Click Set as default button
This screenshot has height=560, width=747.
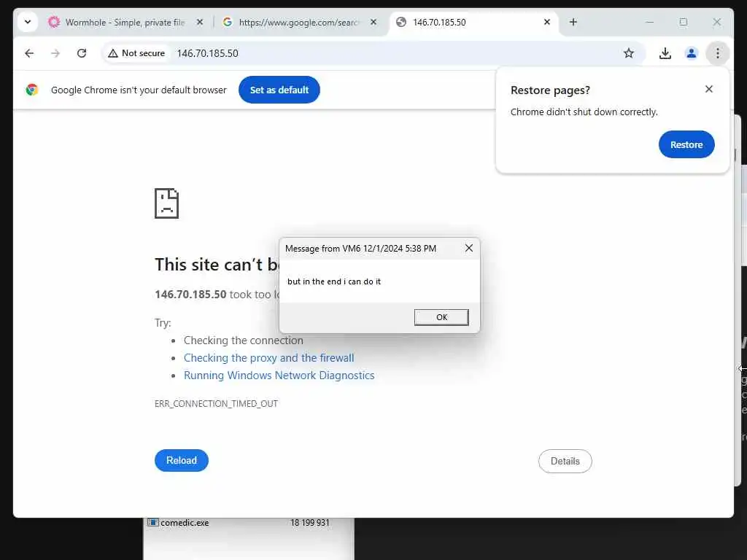tap(279, 90)
